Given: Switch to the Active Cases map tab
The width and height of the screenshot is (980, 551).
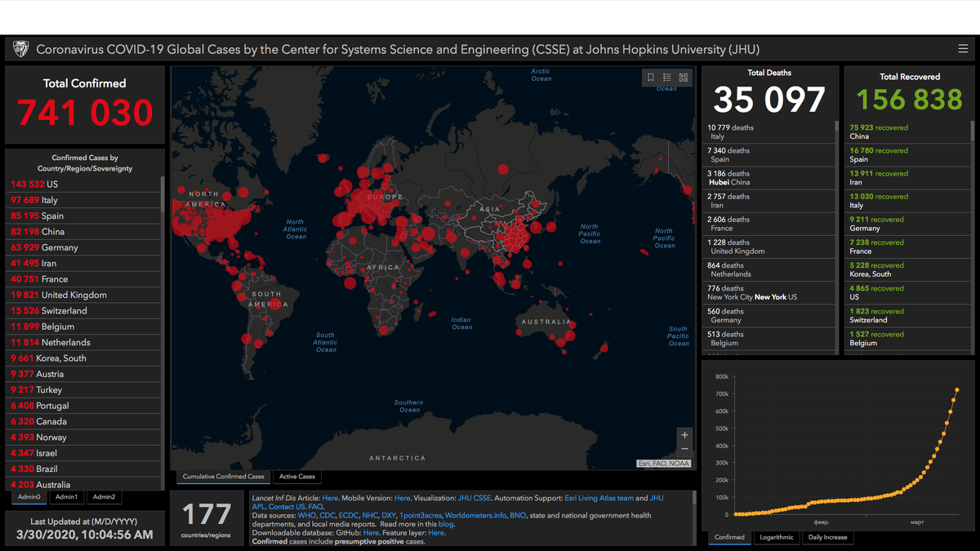Looking at the screenshot, I should click(297, 477).
